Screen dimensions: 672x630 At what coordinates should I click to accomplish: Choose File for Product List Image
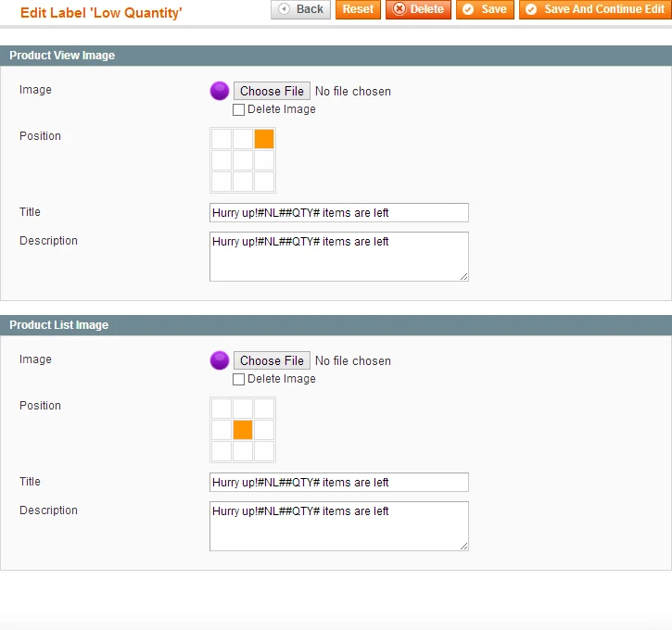272,360
